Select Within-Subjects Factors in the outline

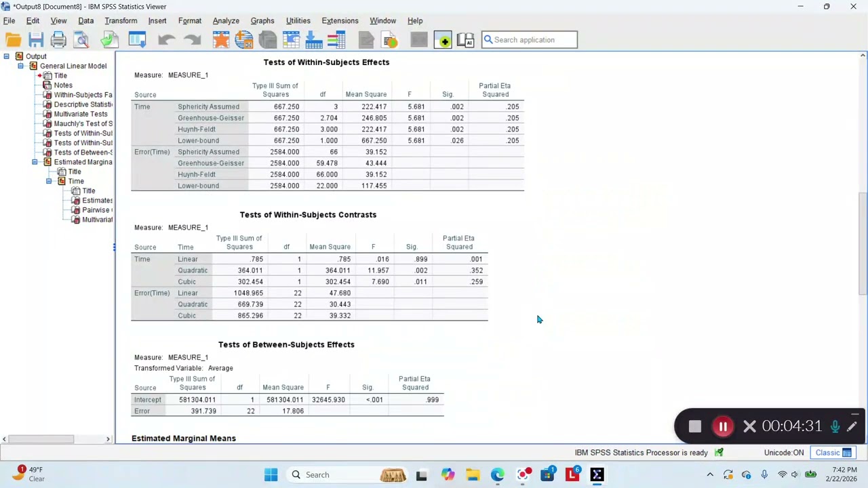point(83,95)
